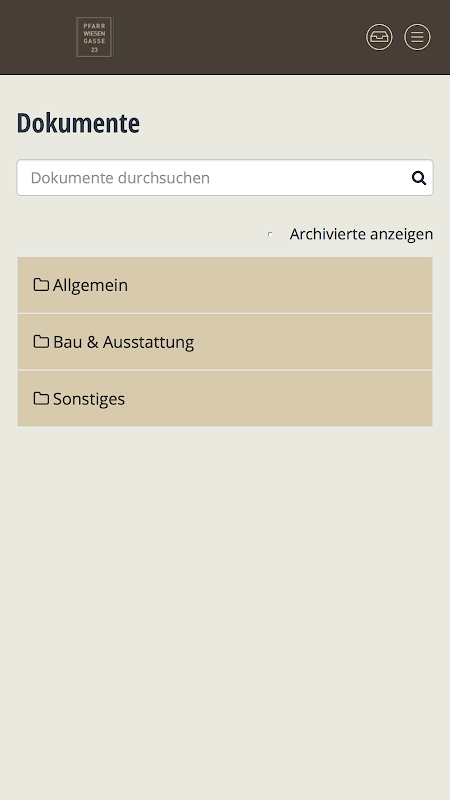Select the Bau & Ausstattung name text

pyautogui.click(x=123, y=342)
